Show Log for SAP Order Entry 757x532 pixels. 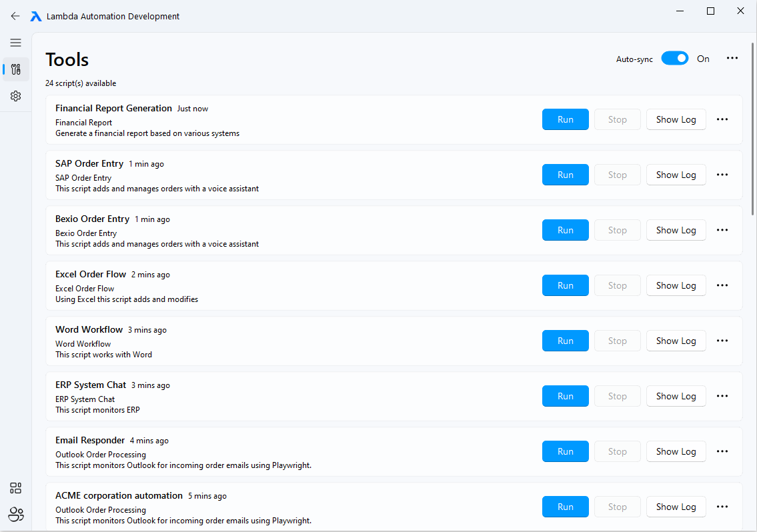point(676,174)
